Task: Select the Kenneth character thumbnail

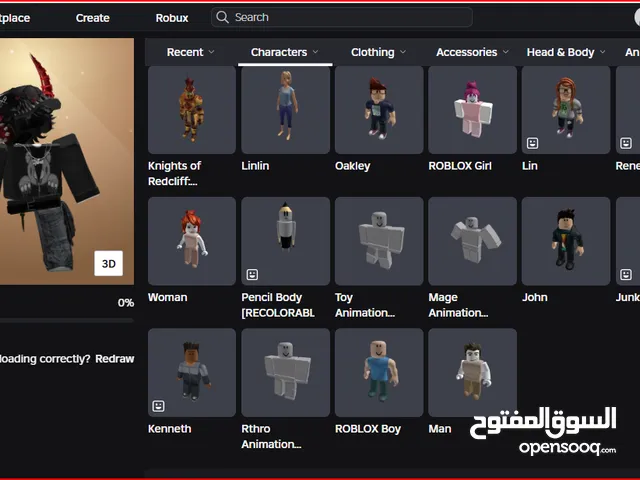Action: [x=192, y=373]
